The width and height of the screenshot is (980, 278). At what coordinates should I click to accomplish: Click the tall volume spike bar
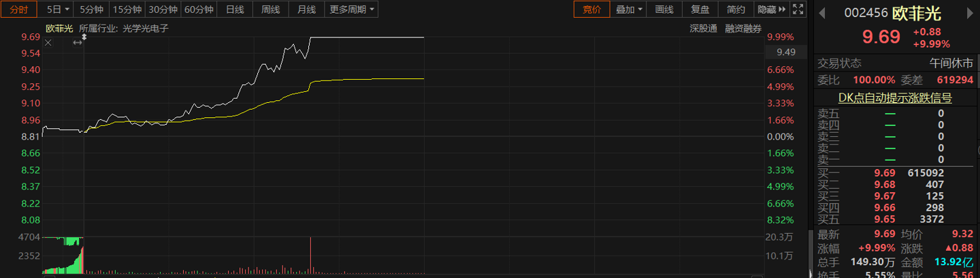pyautogui.click(x=310, y=256)
